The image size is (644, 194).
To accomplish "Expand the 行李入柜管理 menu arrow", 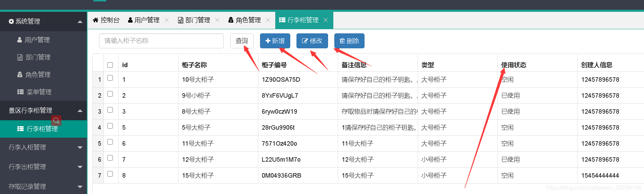I will [x=80, y=147].
